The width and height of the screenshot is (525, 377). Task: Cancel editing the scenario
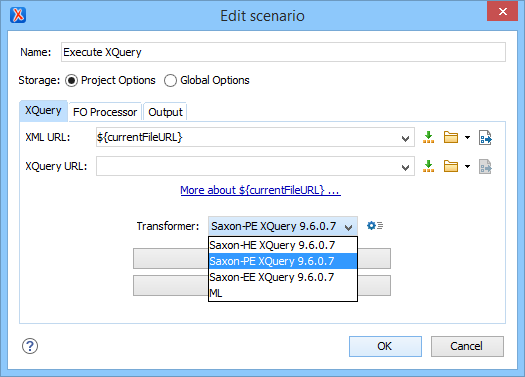click(467, 346)
